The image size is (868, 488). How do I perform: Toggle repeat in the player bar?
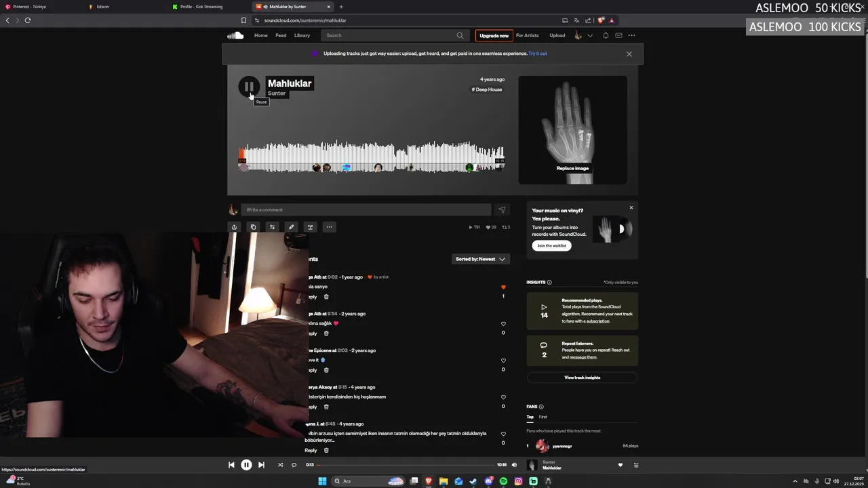pos(294,465)
